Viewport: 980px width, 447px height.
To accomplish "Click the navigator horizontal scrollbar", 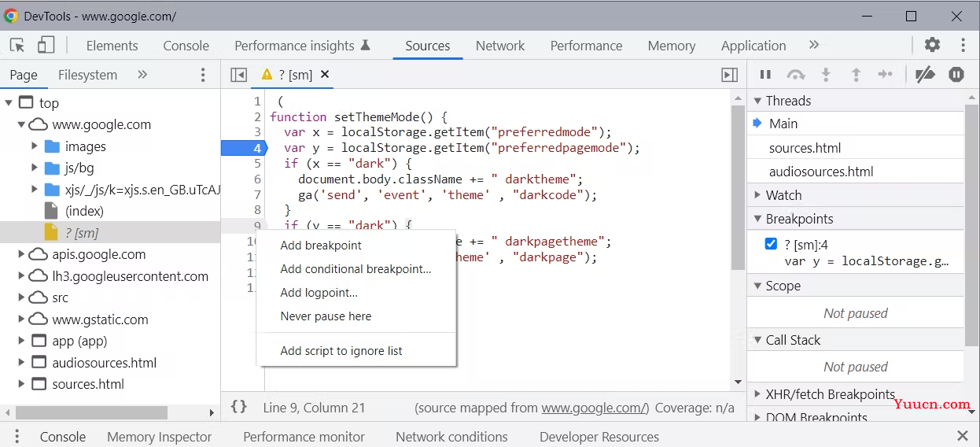I will tap(91, 412).
